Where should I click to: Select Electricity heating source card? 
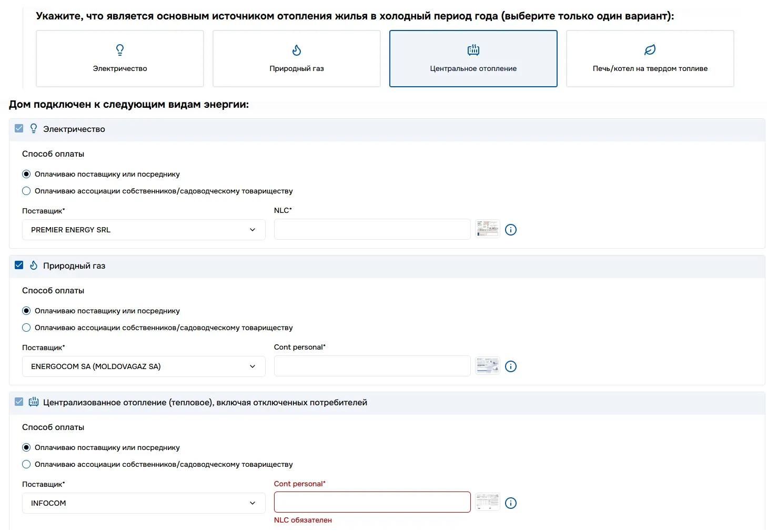pos(120,58)
